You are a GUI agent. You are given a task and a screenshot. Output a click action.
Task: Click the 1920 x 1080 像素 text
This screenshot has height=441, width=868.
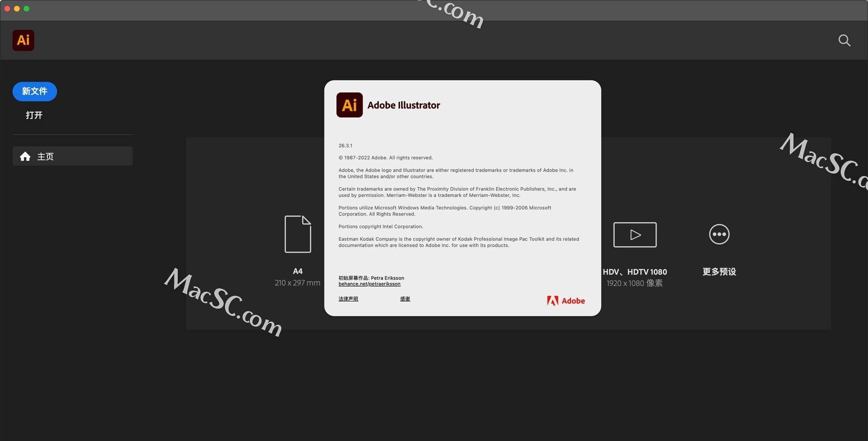click(635, 283)
